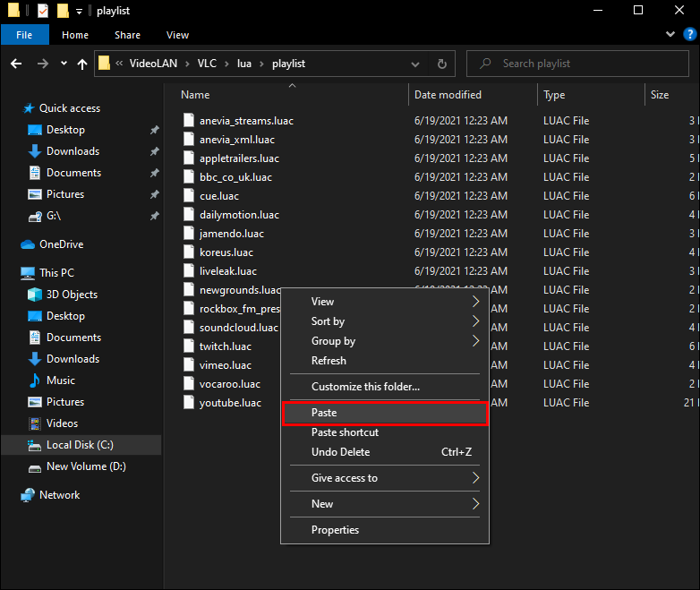Click the Up one level arrow
The width and height of the screenshot is (700, 590).
pyautogui.click(x=82, y=64)
